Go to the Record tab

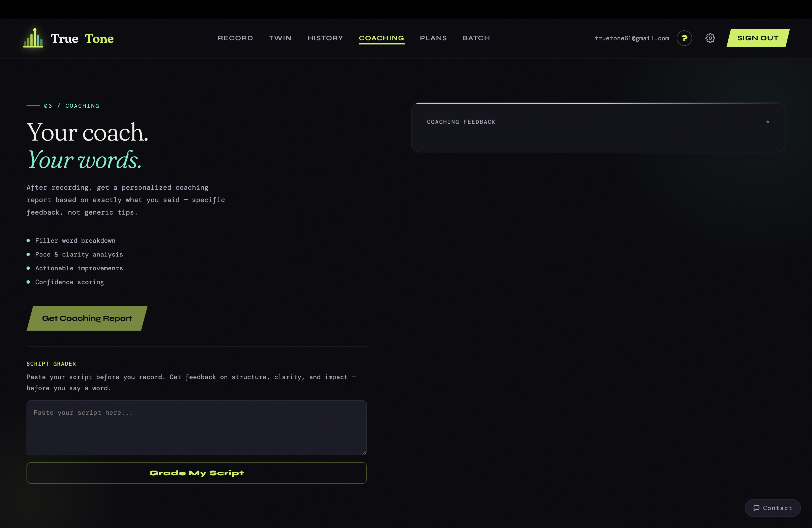[235, 38]
